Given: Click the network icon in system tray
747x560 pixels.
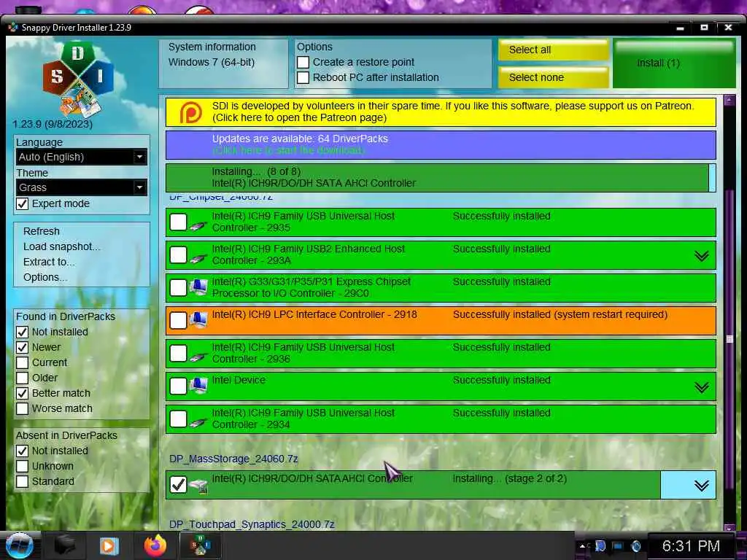Looking at the screenshot, I should tap(617, 546).
